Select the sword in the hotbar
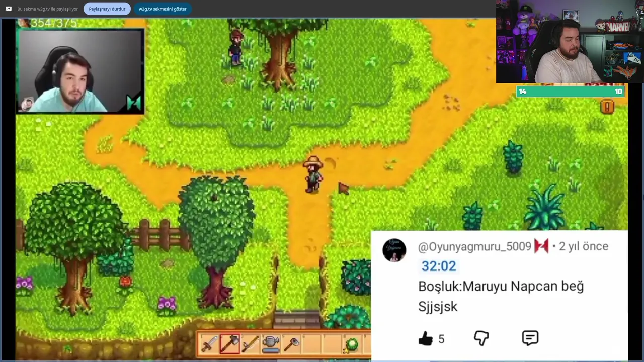The height and width of the screenshot is (362, 644). [209, 344]
